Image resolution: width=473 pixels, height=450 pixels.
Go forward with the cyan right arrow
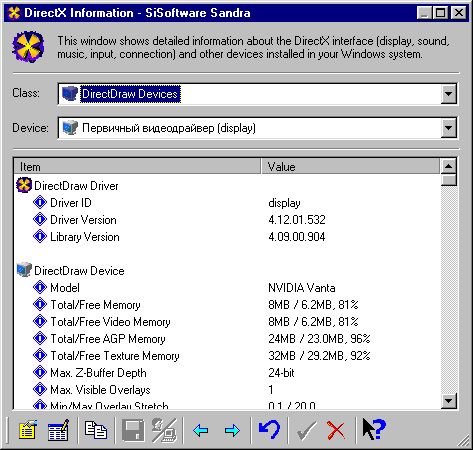point(232,430)
